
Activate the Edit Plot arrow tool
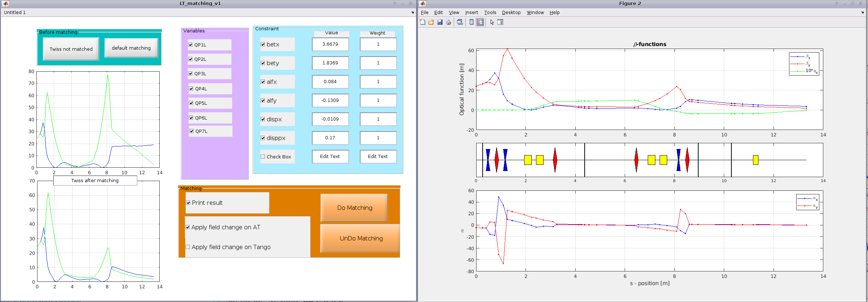492,22
